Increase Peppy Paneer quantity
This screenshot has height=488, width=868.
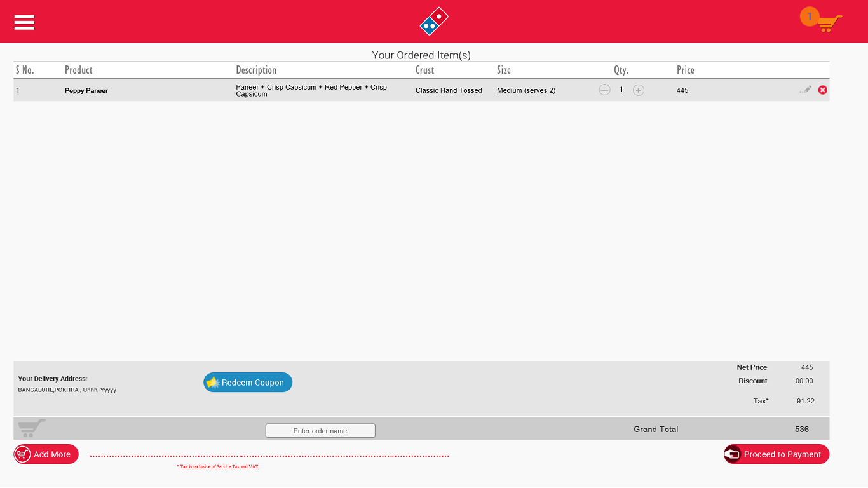coord(639,90)
